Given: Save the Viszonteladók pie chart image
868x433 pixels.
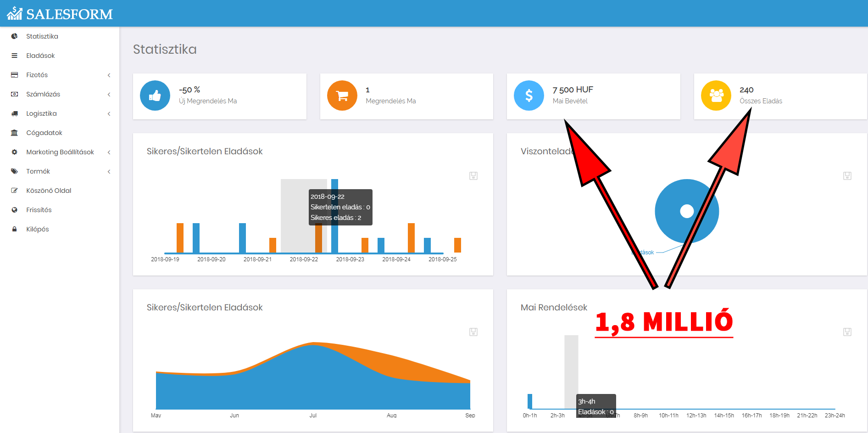Looking at the screenshot, I should click(x=847, y=176).
